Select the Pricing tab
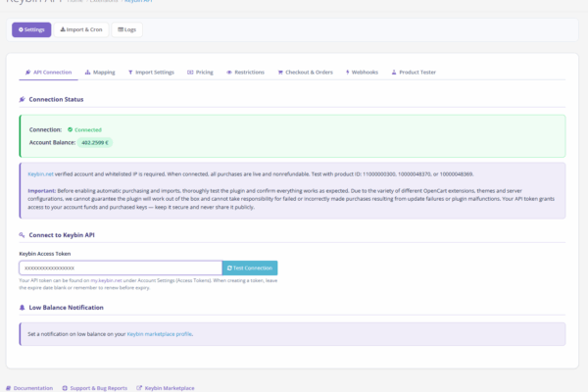Viewport: 588px width, 392px height. [200, 72]
